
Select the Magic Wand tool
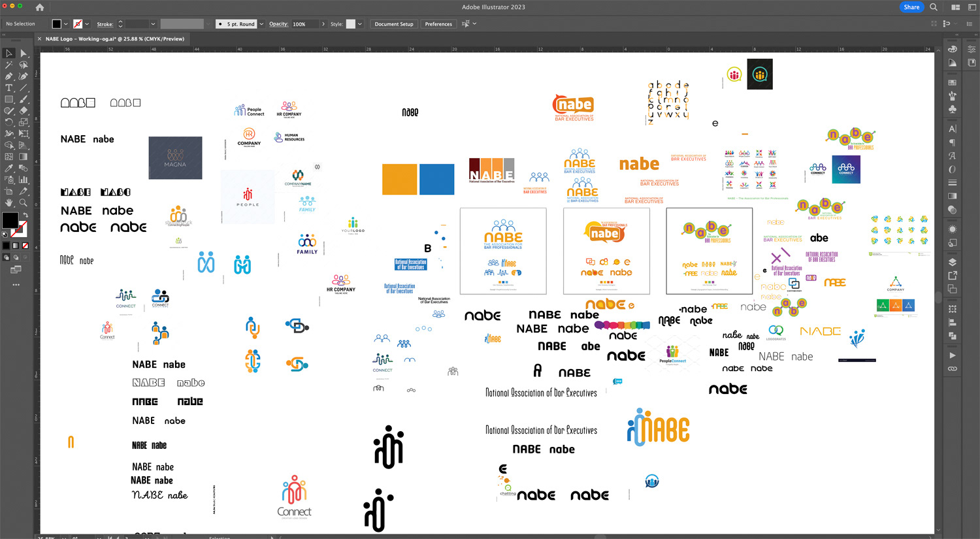[x=9, y=65]
